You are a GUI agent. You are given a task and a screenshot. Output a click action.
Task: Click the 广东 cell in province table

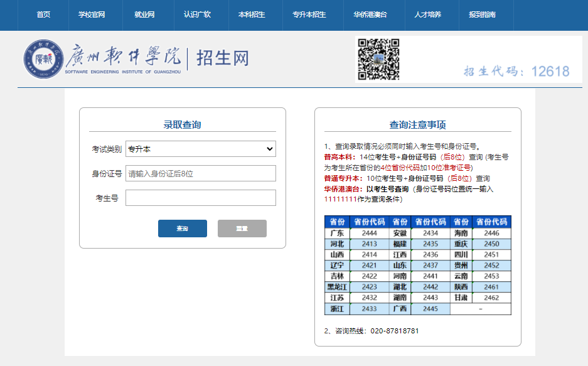(337, 233)
